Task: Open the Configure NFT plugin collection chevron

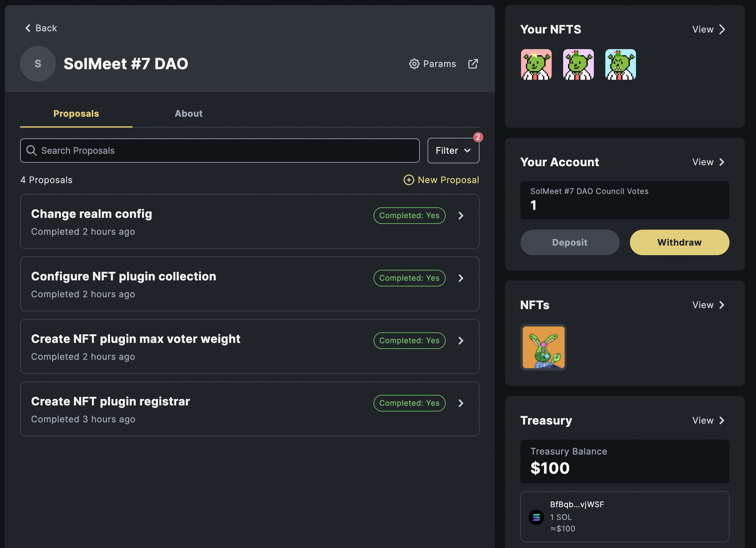Action: point(461,278)
